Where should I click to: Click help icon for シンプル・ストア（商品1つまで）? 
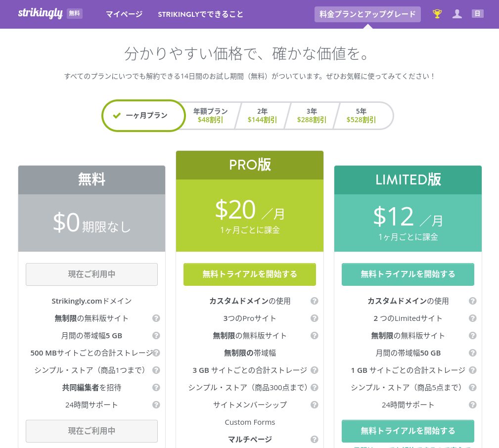coord(156,370)
